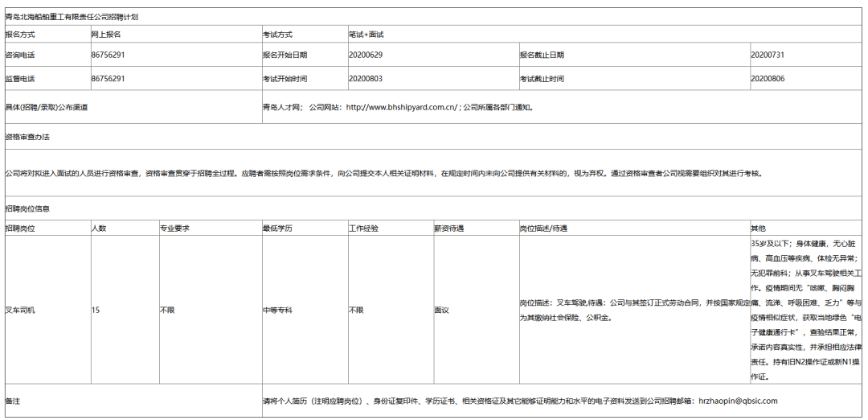Click the date value 20200806

(768, 79)
